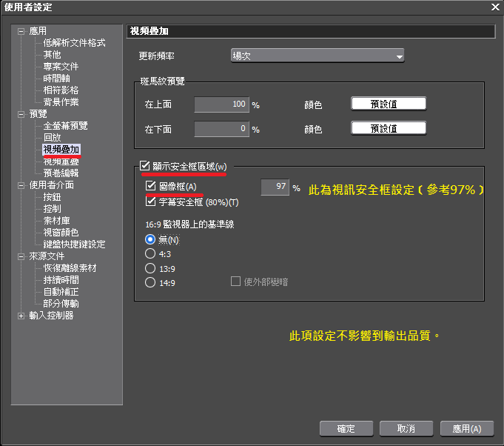Screen dimensions: 504x446
Task: Click the 確定 button
Action: (346, 429)
